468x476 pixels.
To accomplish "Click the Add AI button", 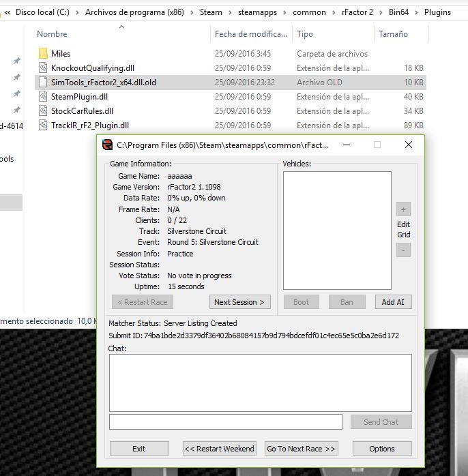I will coord(393,302).
